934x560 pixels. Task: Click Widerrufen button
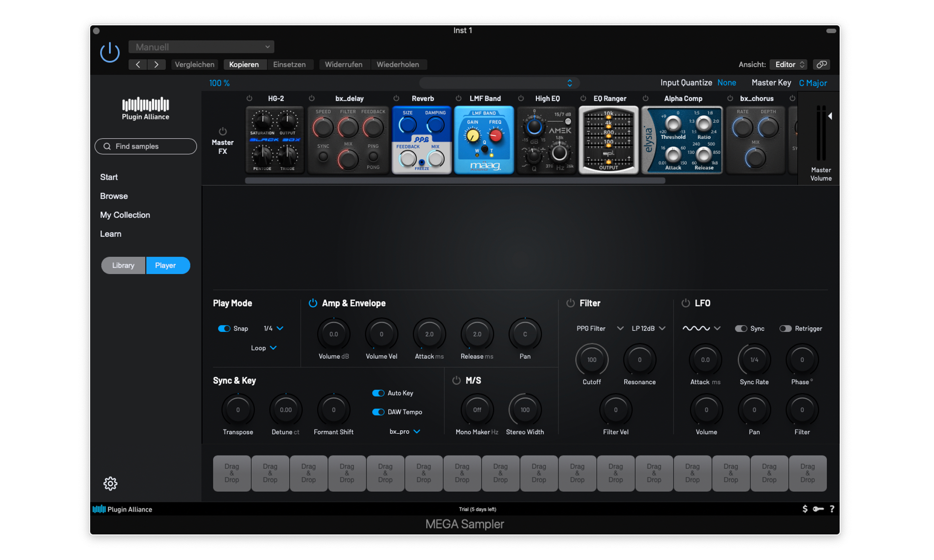pyautogui.click(x=344, y=64)
